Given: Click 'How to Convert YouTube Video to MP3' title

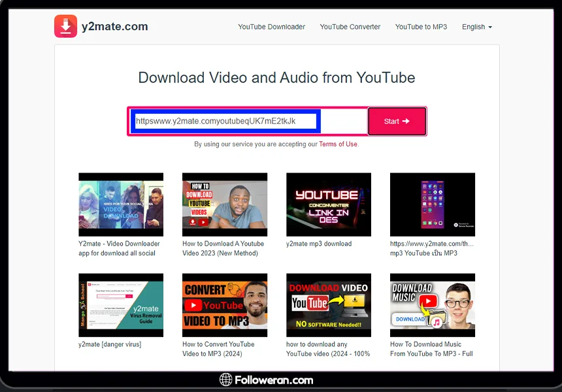Looking at the screenshot, I should [218, 349].
